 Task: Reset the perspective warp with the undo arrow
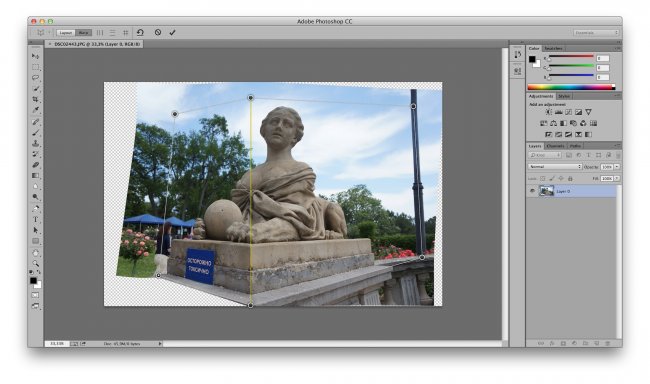coord(140,32)
